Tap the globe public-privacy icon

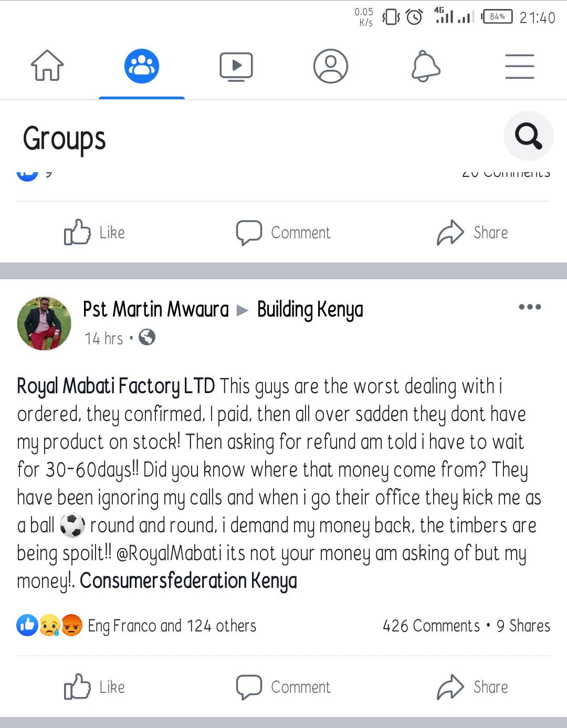(x=147, y=337)
